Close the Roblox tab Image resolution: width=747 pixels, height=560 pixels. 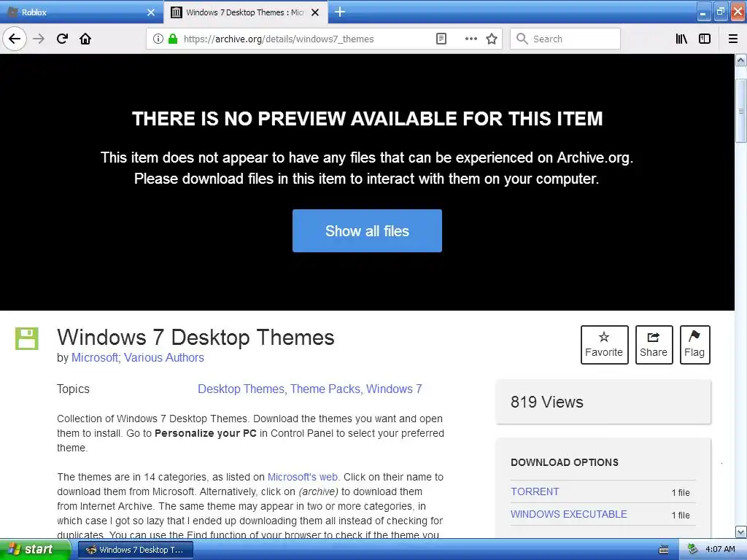point(151,12)
